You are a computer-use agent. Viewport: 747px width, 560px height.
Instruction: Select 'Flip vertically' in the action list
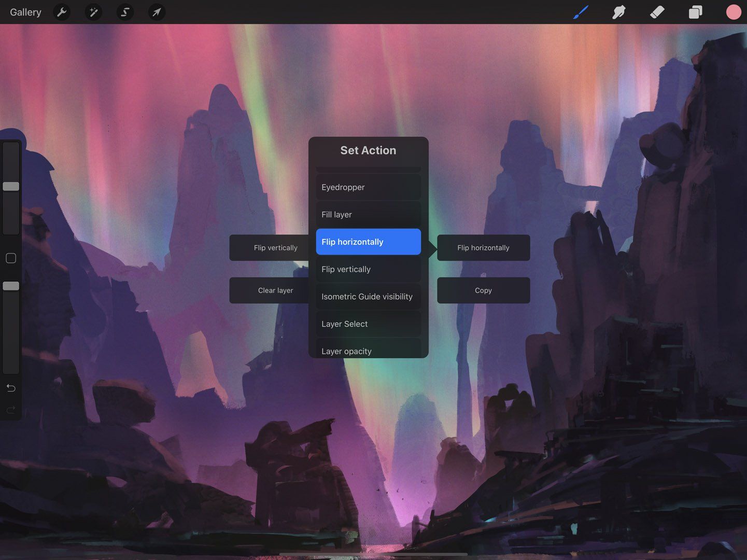pos(368,269)
